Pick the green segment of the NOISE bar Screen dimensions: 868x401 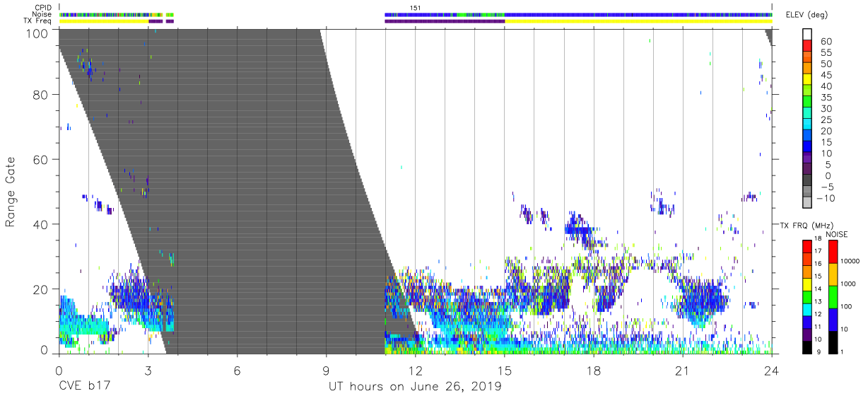point(833,296)
